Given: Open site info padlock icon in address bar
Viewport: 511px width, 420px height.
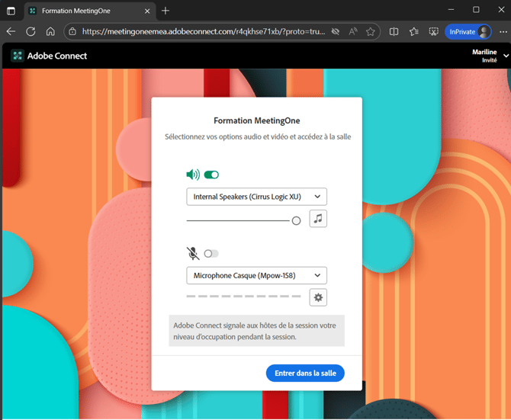Looking at the screenshot, I should tap(72, 31).
